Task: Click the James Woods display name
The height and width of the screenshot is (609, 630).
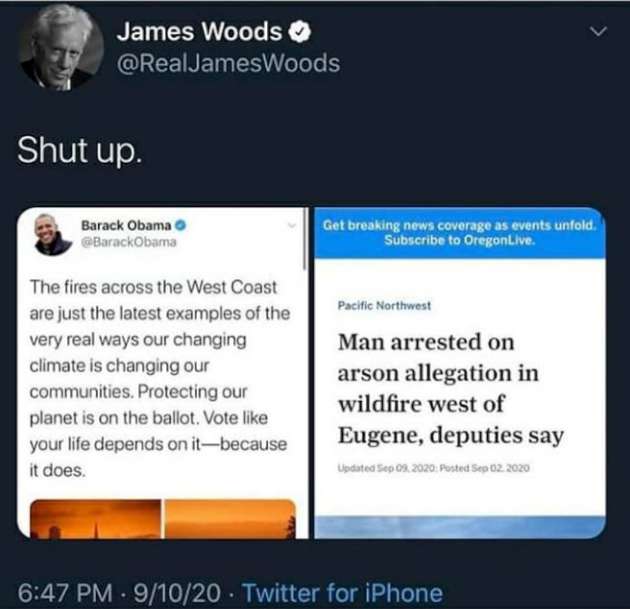Action: click(x=200, y=32)
